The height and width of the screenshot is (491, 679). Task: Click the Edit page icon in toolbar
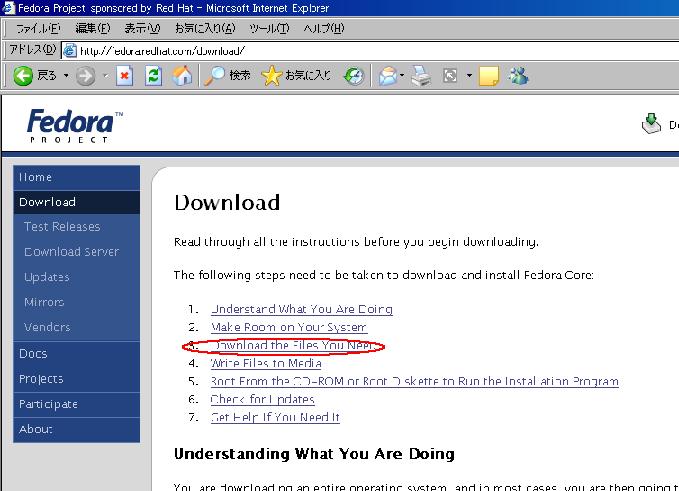coord(450,76)
